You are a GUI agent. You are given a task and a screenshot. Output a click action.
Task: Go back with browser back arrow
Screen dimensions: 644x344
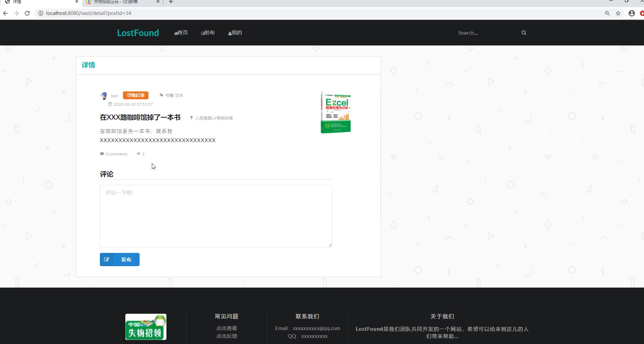5,13
